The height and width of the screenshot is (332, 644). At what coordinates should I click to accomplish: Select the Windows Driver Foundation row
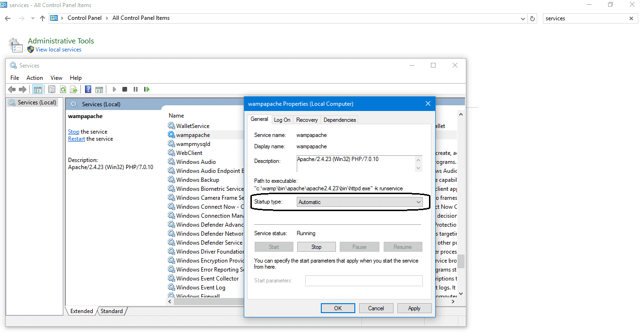206,252
